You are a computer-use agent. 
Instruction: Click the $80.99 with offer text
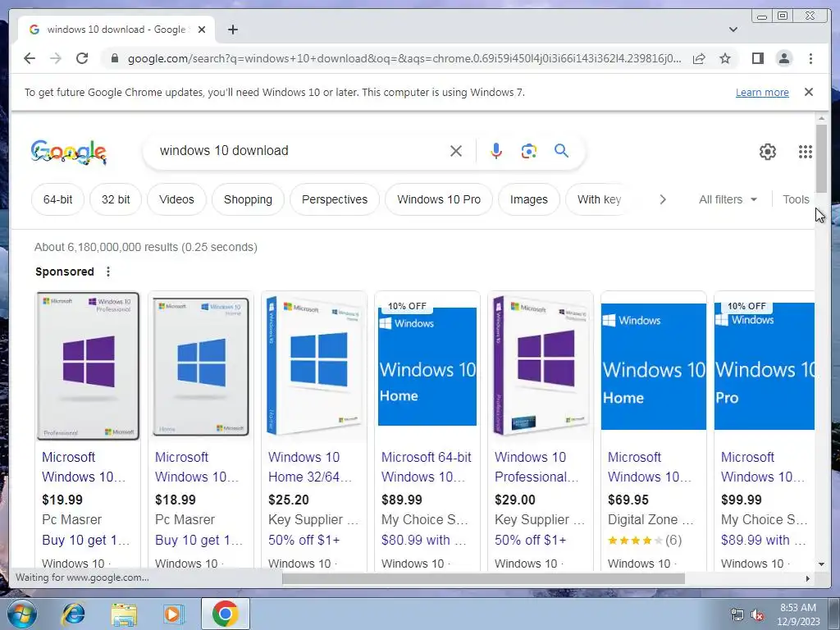423,540
